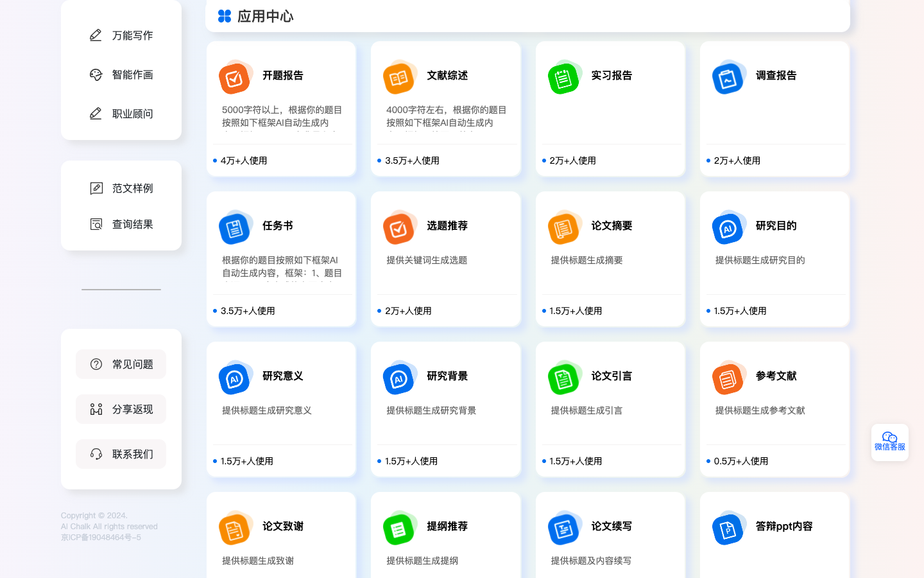Click the 调查报告 blue clipboard icon
924x578 pixels.
tap(729, 78)
